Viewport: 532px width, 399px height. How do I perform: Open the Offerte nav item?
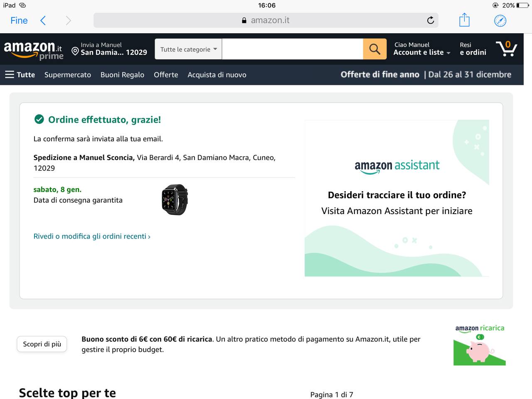(x=166, y=75)
